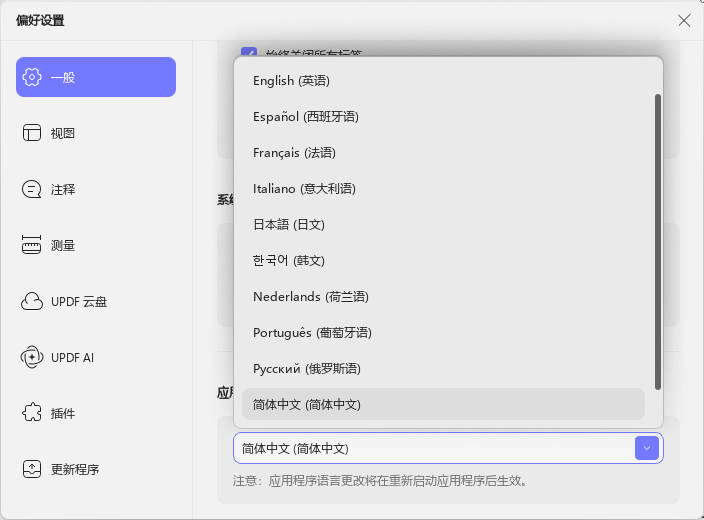
Task: Open the 插件 tab label
Action: [63, 414]
